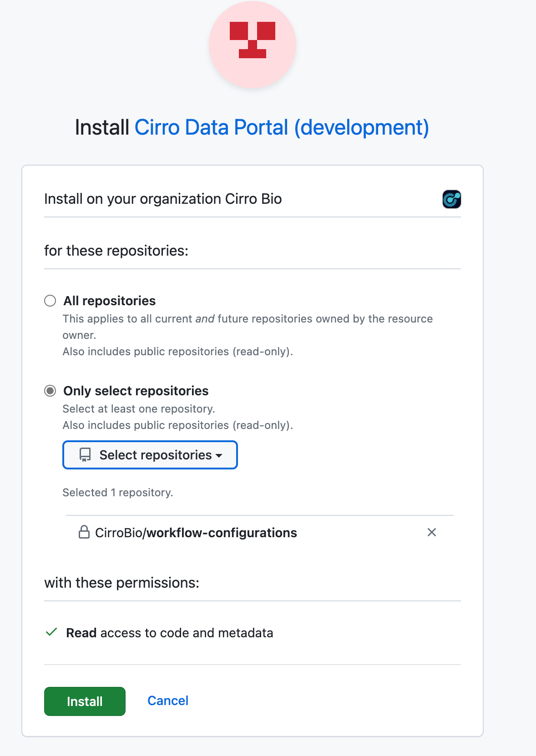This screenshot has height=756, width=536.
Task: Click the 'Install on your organization Cirro Bio' heading
Action: [x=163, y=199]
